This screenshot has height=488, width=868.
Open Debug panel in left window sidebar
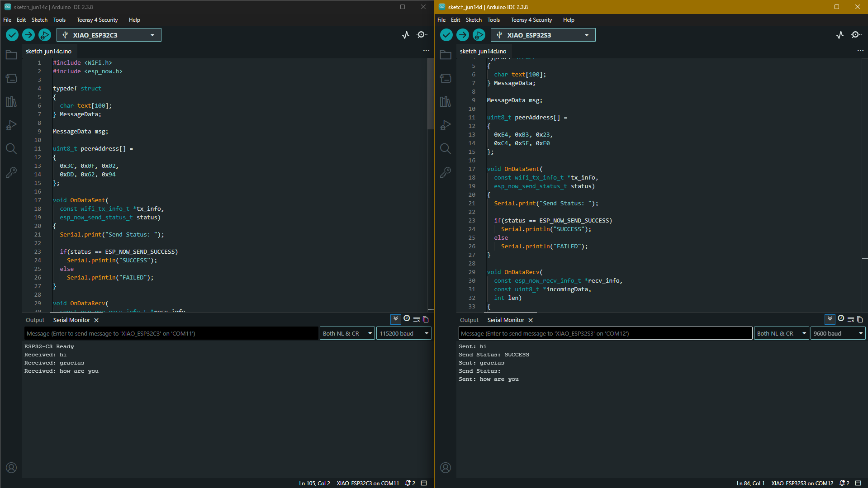(11, 125)
